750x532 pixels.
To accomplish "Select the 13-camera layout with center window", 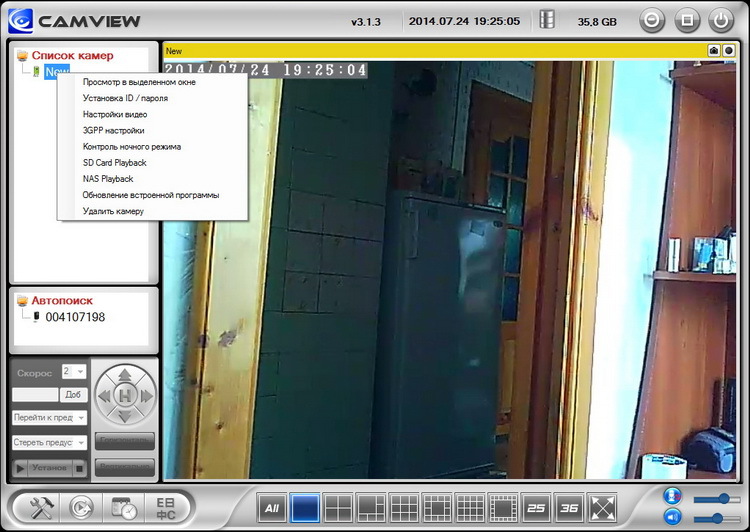I will (x=437, y=508).
